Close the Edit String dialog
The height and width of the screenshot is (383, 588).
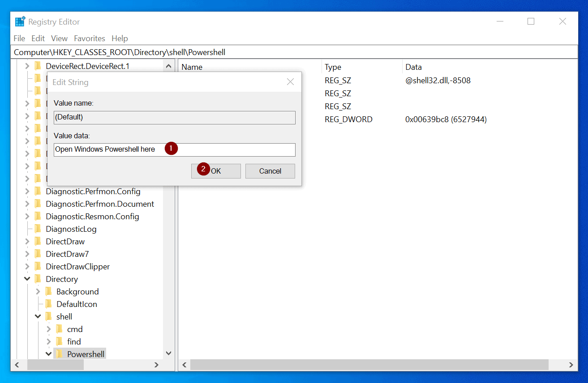[x=290, y=82]
